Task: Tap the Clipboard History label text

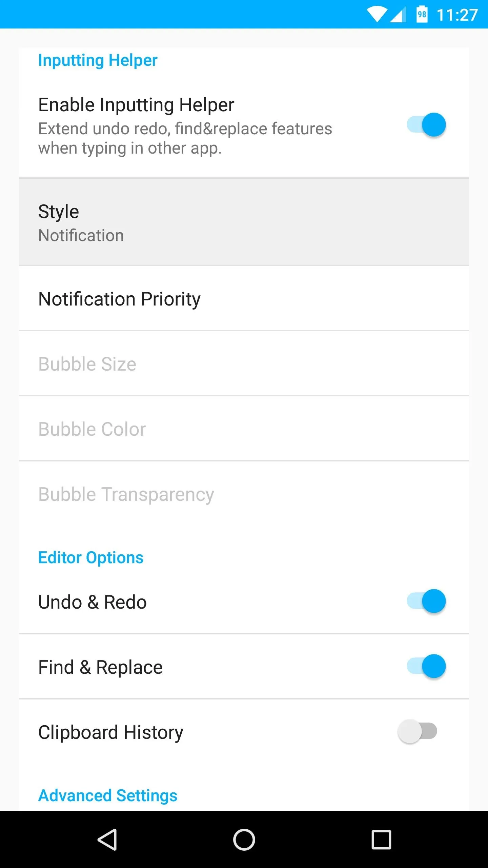Action: tap(110, 732)
